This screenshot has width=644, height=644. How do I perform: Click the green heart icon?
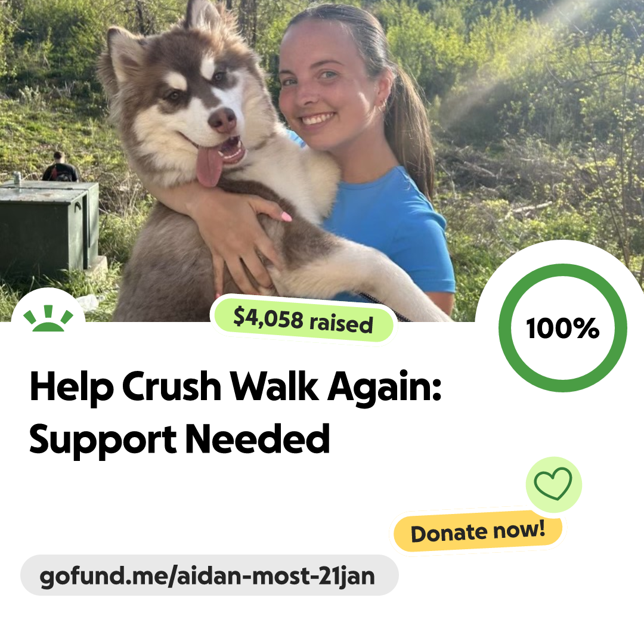pyautogui.click(x=553, y=484)
